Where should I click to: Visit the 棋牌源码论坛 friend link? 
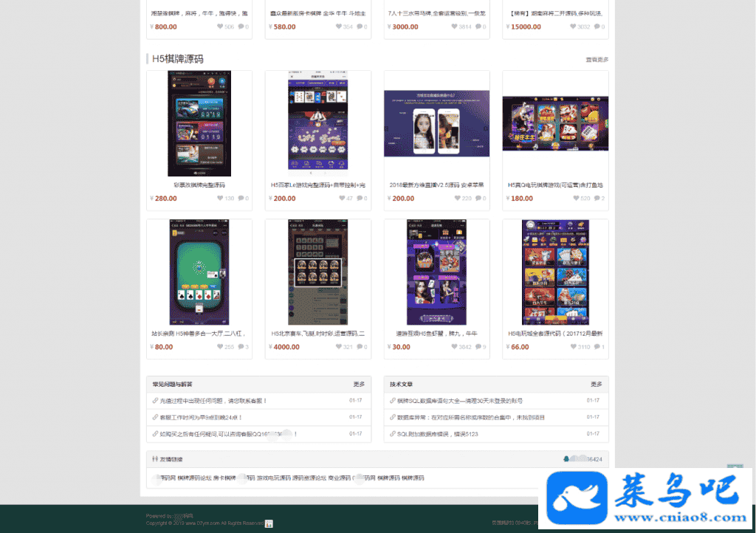pyautogui.click(x=194, y=478)
